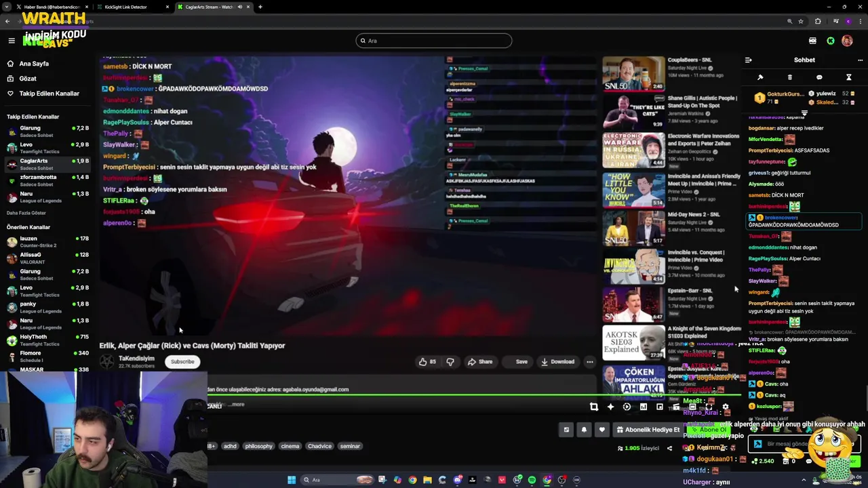This screenshot has width=868, height=488.
Task: Select the philosophy stream tag
Action: [258, 446]
